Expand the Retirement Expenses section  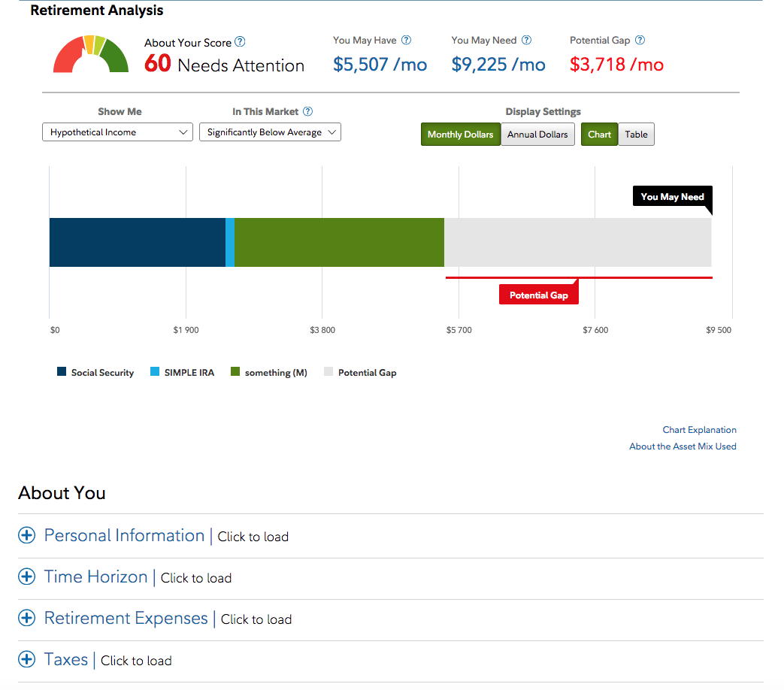[27, 618]
